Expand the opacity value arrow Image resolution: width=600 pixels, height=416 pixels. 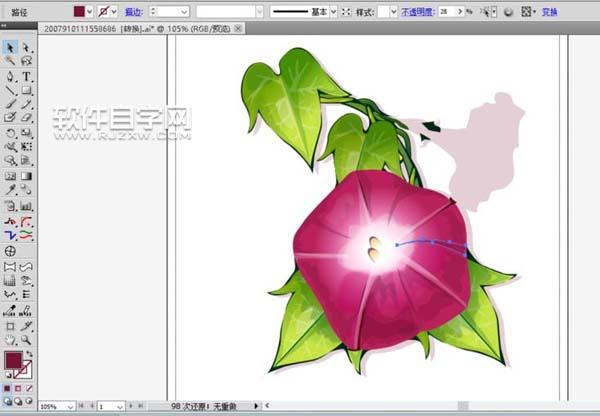tap(460, 12)
